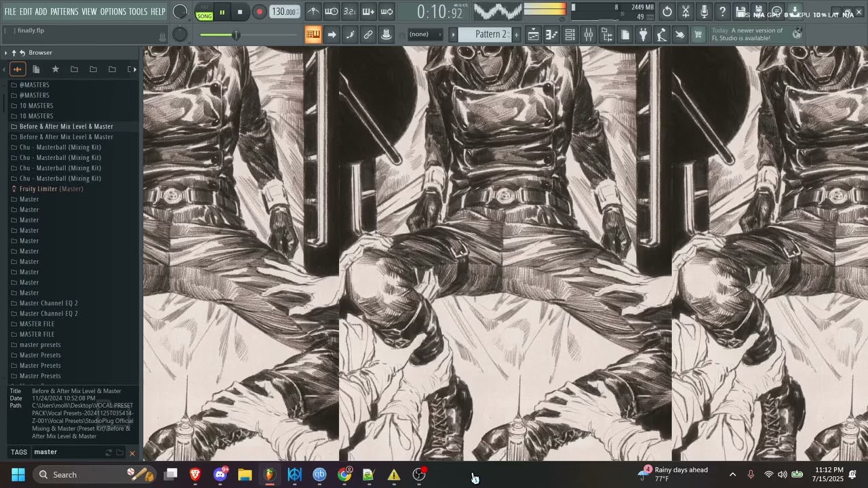
Task: Open the Mixer view icon
Action: pos(588,35)
